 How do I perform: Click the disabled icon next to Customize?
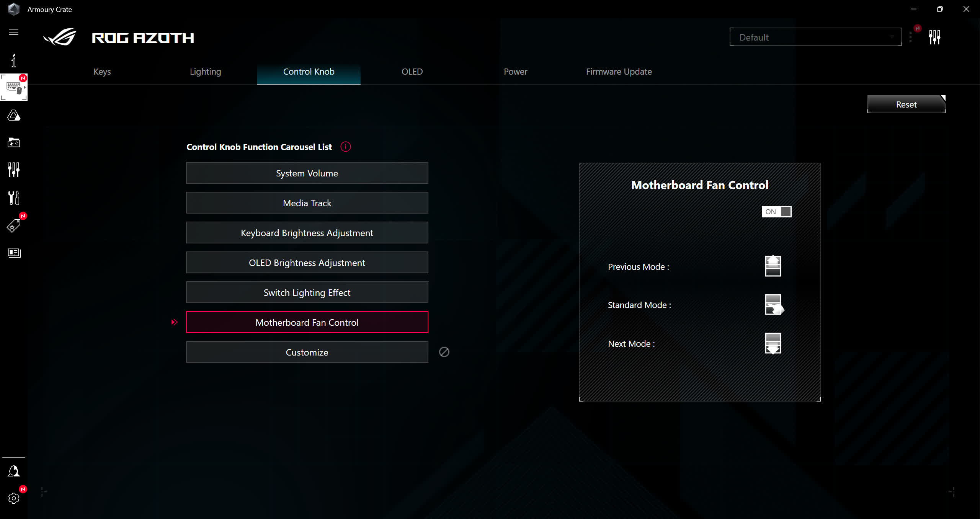tap(444, 352)
